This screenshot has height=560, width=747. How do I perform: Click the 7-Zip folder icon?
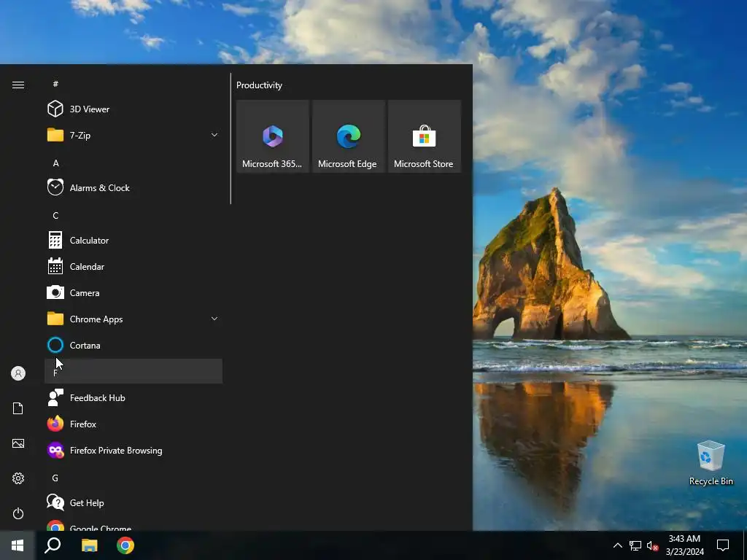(x=55, y=135)
